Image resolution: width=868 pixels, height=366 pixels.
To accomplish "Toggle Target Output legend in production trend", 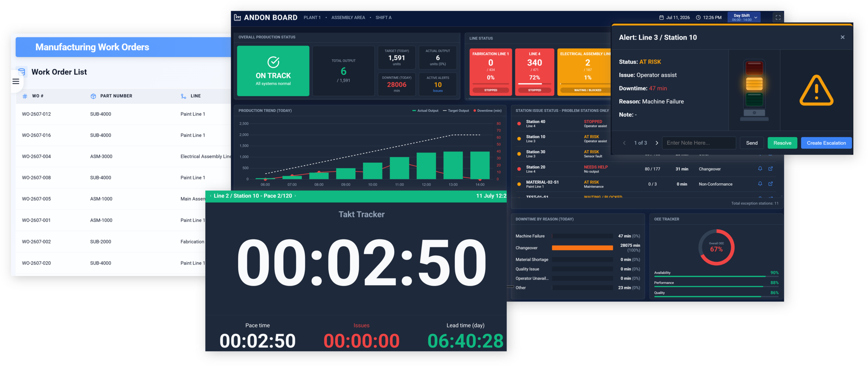I will 456,111.
